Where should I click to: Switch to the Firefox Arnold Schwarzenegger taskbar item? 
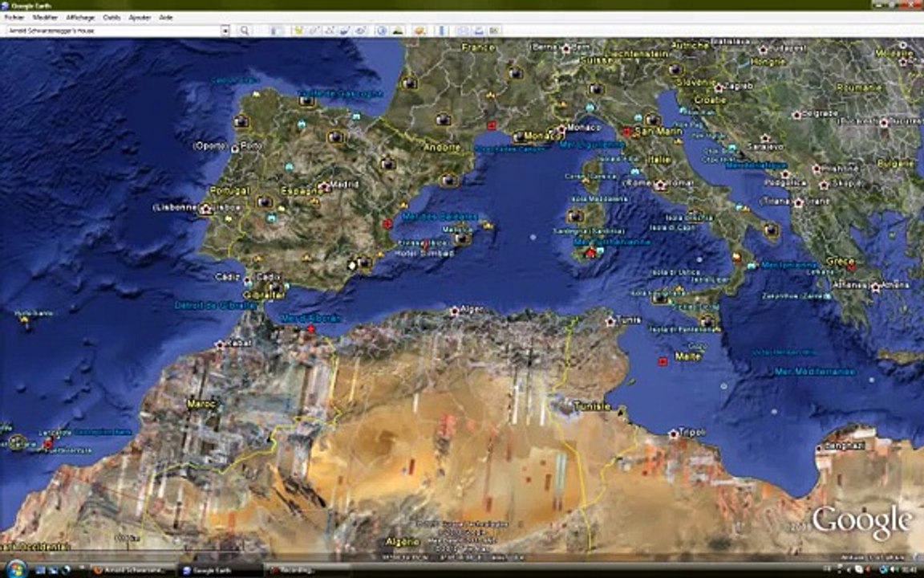click(x=132, y=570)
